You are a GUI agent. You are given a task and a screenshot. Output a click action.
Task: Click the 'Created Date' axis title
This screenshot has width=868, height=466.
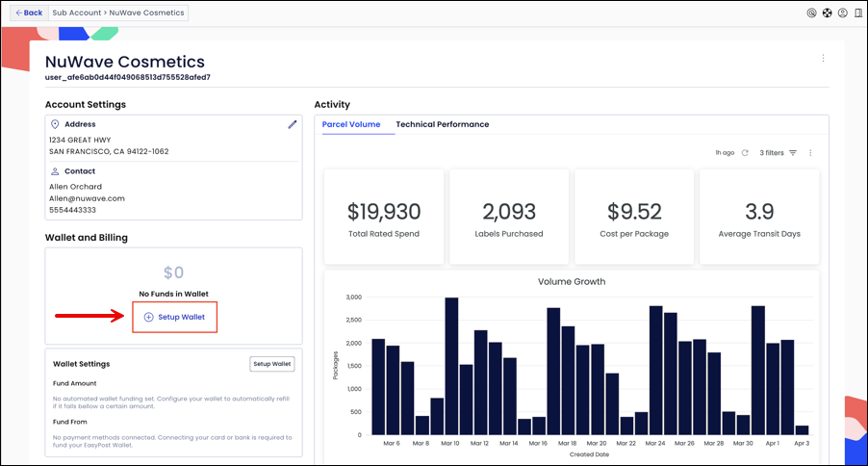(x=589, y=454)
